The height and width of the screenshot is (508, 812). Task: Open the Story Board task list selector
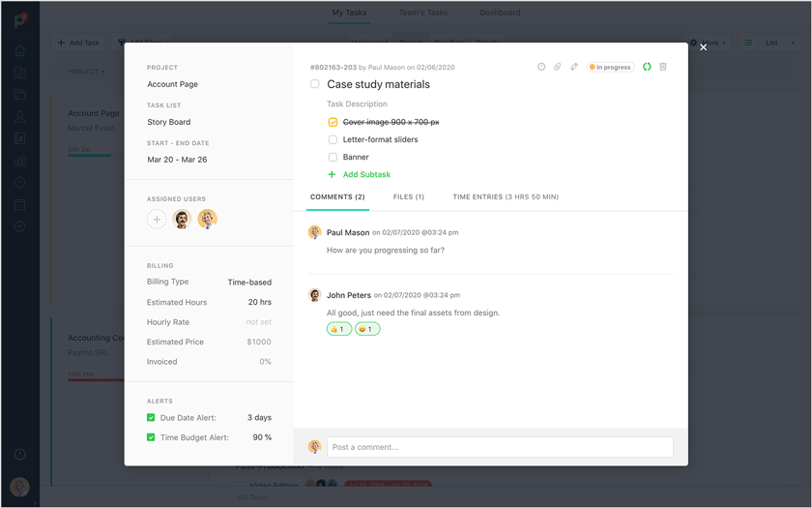(x=169, y=122)
